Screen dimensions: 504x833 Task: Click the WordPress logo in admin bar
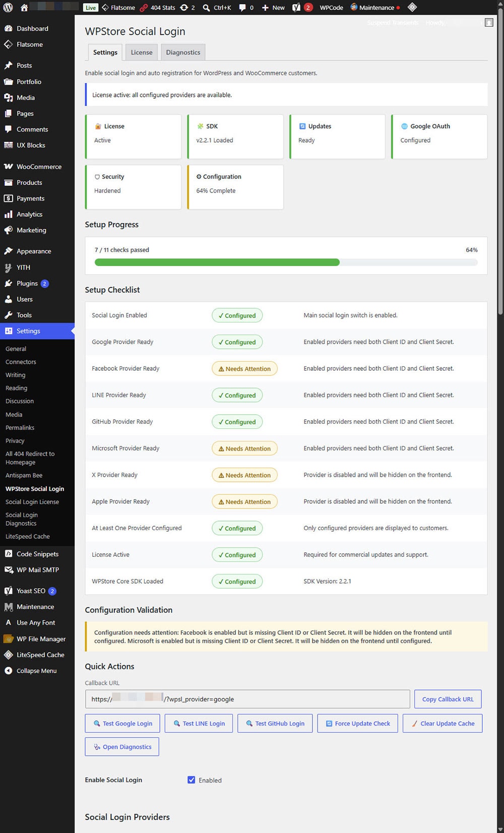point(9,8)
